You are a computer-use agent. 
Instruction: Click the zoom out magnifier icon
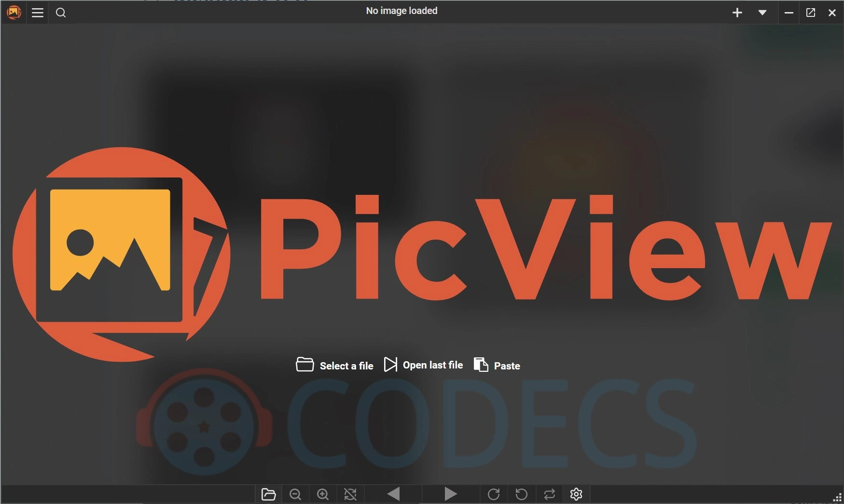tap(295, 494)
